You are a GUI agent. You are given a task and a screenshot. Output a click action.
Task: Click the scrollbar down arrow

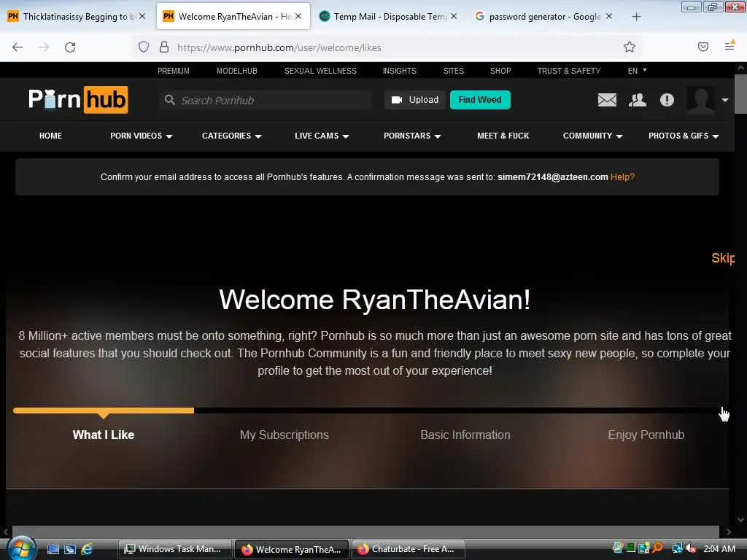740,520
